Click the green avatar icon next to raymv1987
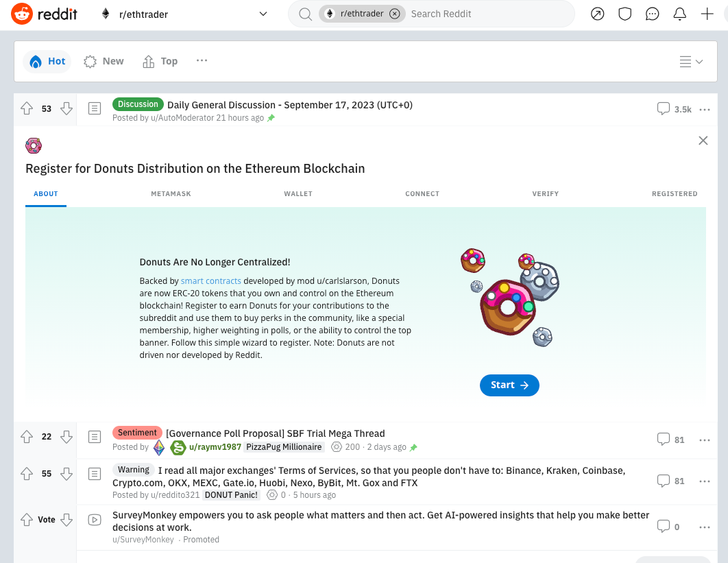Screen dimensions: 728x563 178,447
